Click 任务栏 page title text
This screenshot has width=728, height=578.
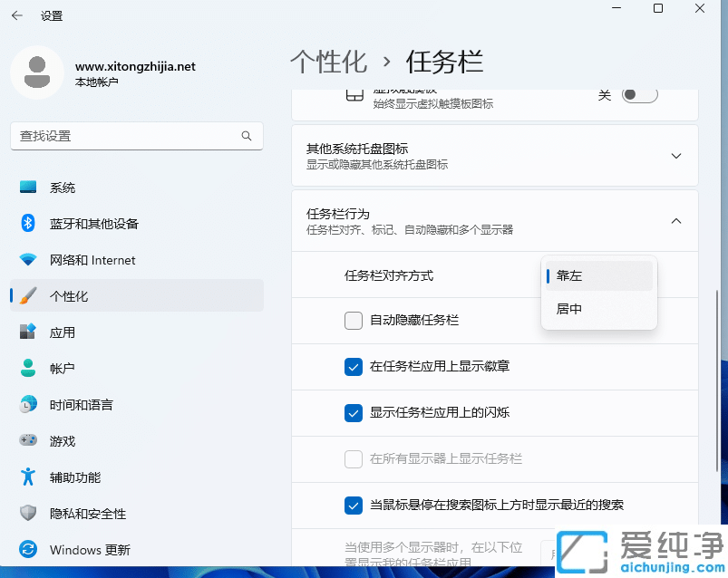[444, 62]
